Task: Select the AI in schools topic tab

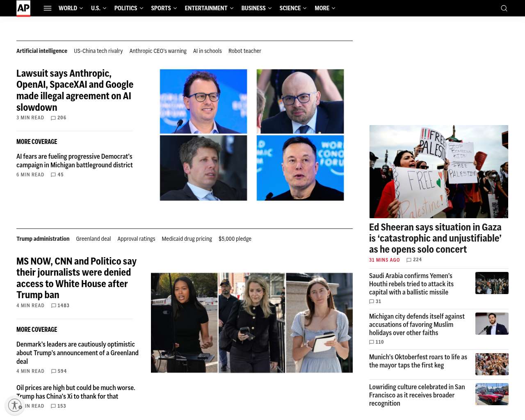Action: (x=208, y=51)
